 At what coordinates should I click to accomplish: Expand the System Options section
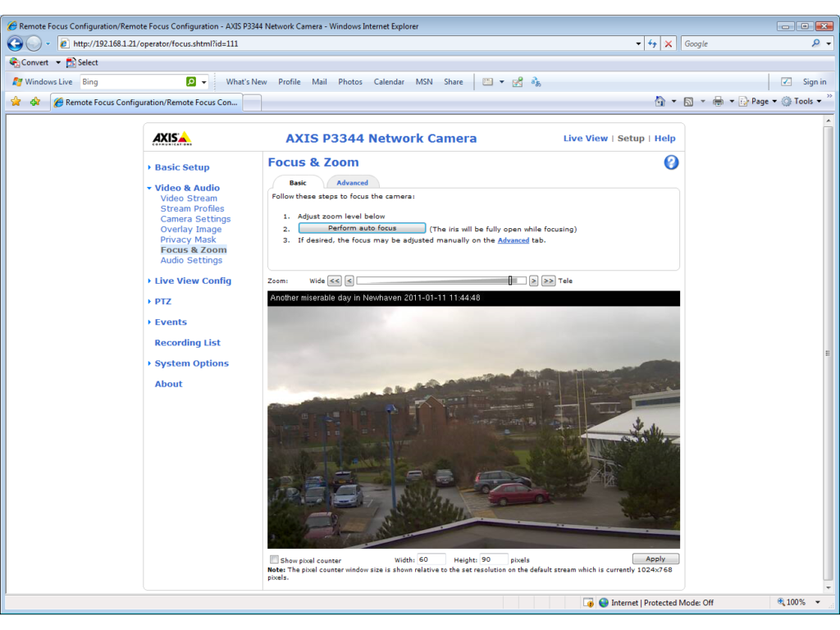pyautogui.click(x=191, y=363)
